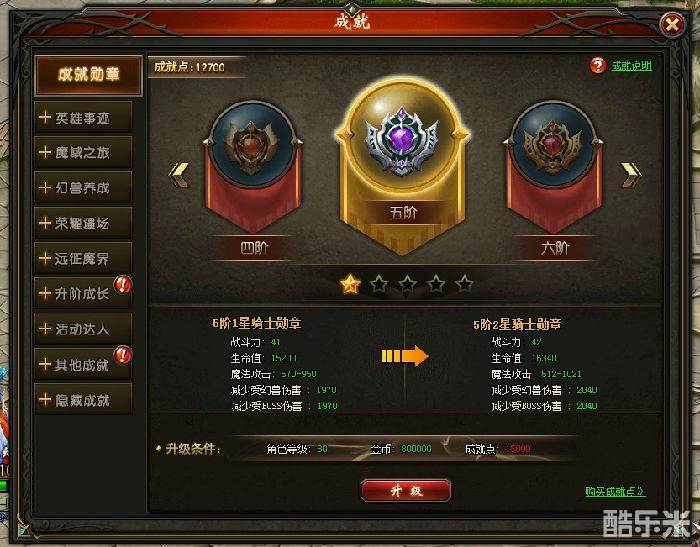Click the lit first gold star

pos(350,284)
